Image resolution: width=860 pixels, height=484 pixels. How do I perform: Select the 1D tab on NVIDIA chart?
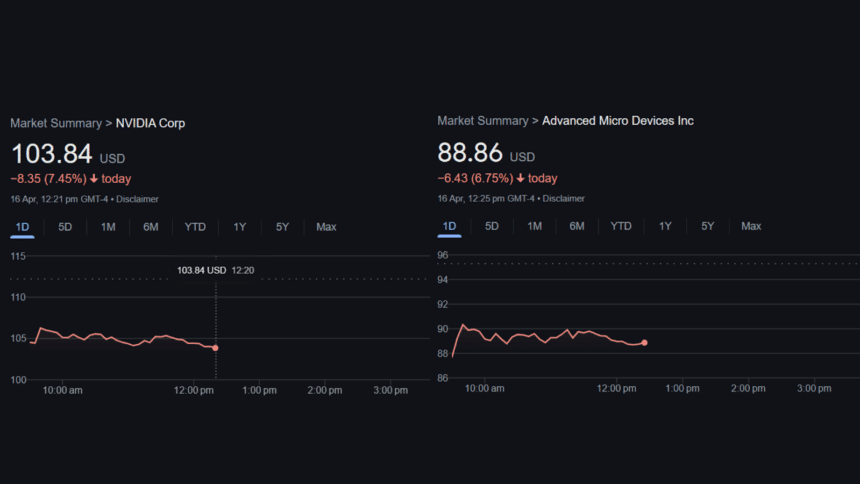[22, 227]
